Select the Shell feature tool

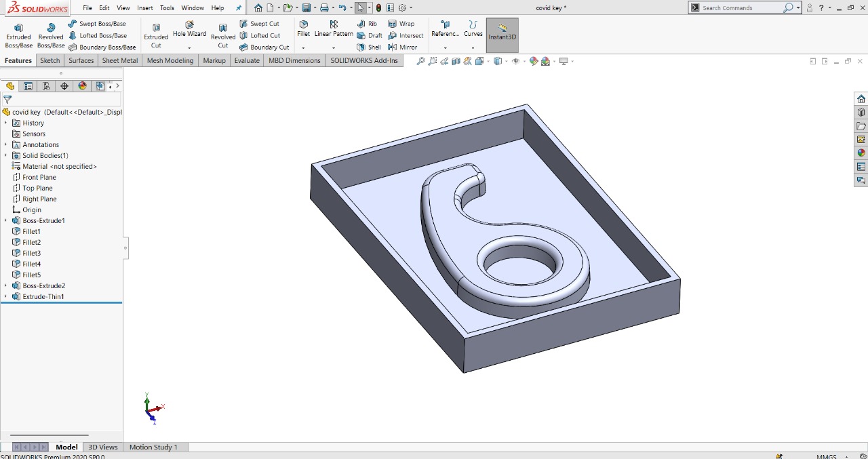click(369, 47)
